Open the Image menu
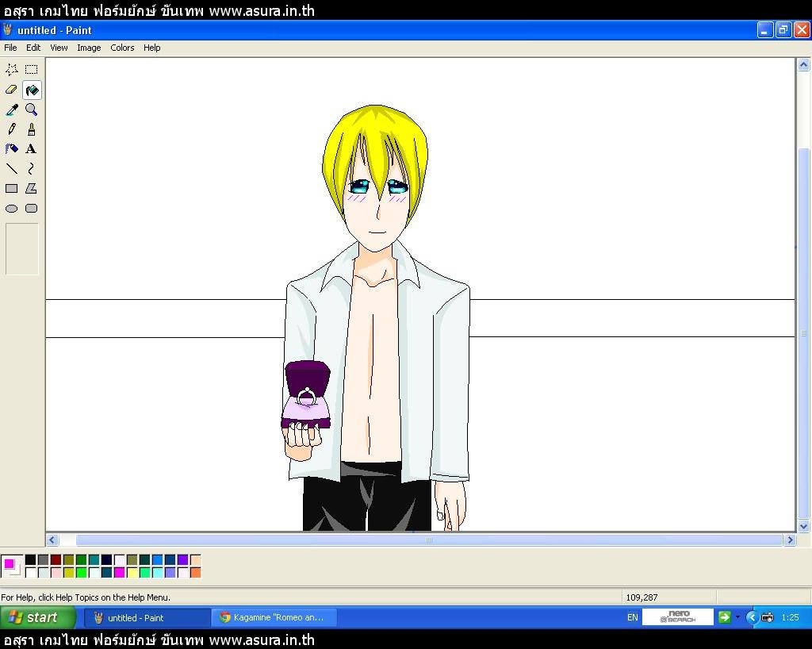Screen dimensions: 812x649 tap(89, 48)
